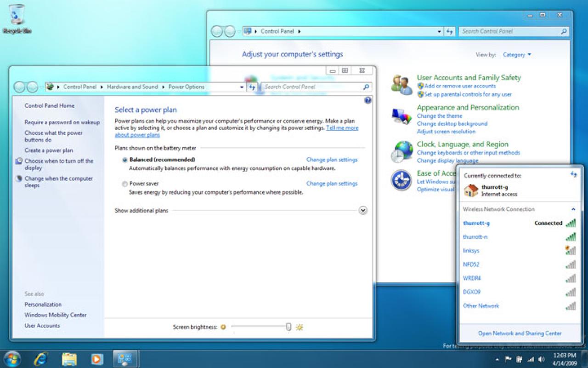588x368 pixels.
Task: Open the Recycle Bin desktop icon
Action: point(17,19)
